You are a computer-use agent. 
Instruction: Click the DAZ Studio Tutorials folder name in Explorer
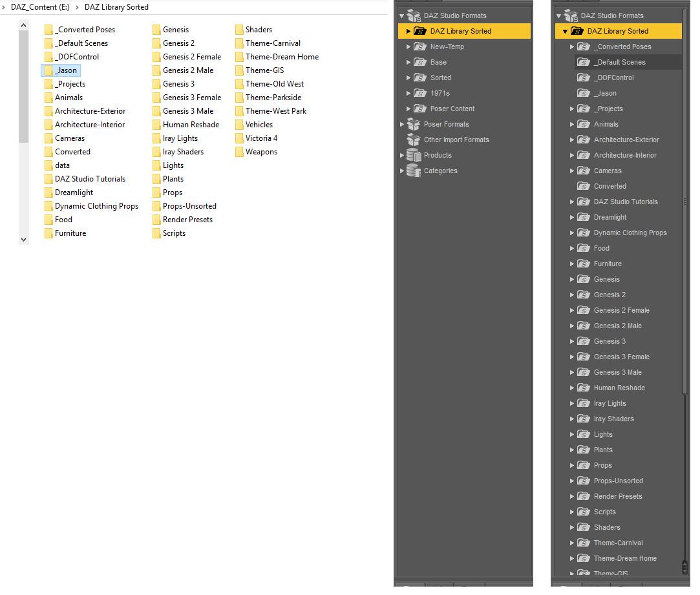click(x=90, y=179)
